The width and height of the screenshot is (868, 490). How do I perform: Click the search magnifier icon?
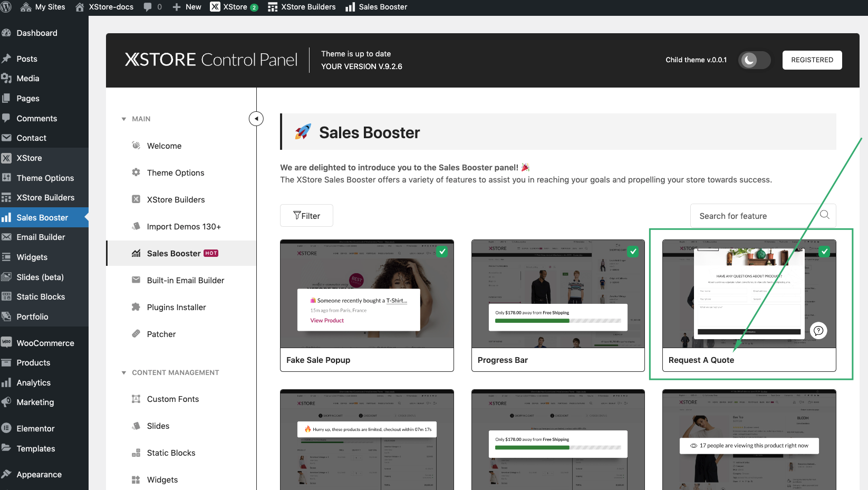pos(825,215)
